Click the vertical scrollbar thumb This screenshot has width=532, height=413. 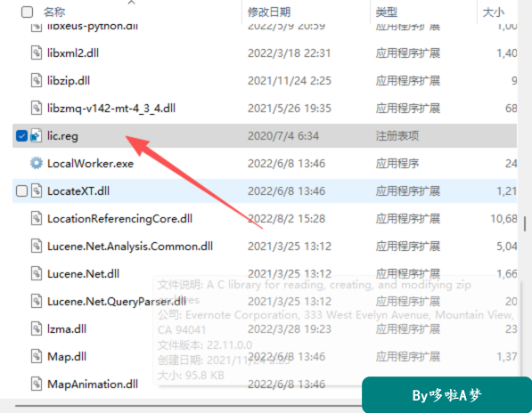coord(525,224)
